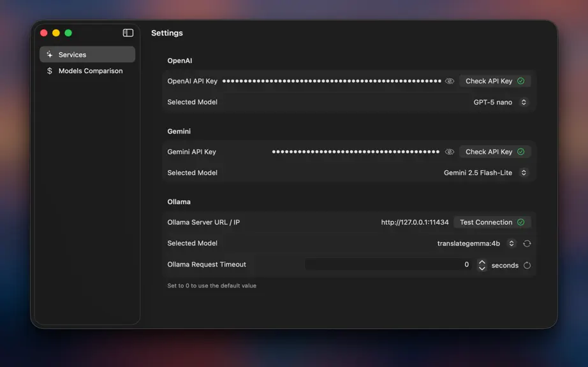Viewport: 588px width, 367px height.
Task: Click the masked OpenAI API key field
Action: tap(332, 82)
